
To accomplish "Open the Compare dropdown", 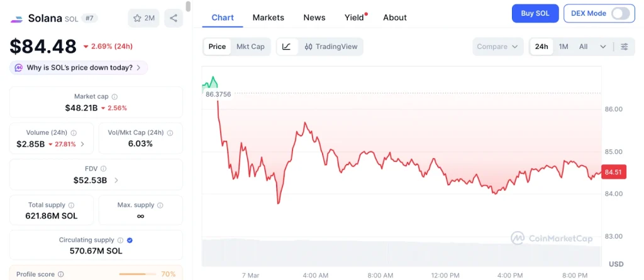I will (x=497, y=46).
